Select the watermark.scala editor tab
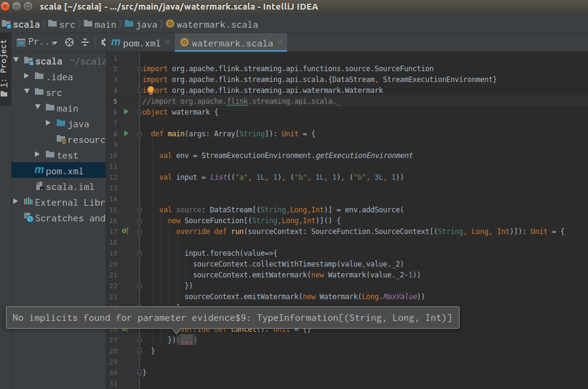Screen dimensions: 588x389 pyautogui.click(x=232, y=43)
